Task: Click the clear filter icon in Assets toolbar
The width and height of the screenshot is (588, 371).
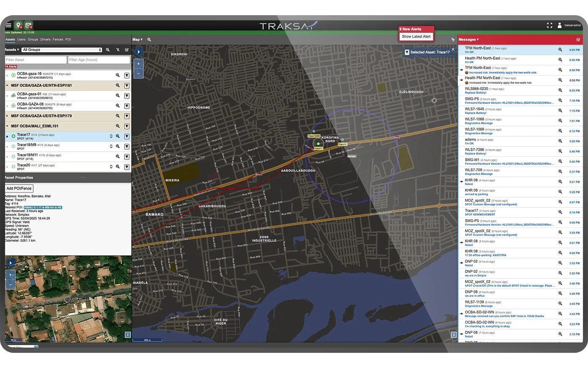Action: point(118,50)
